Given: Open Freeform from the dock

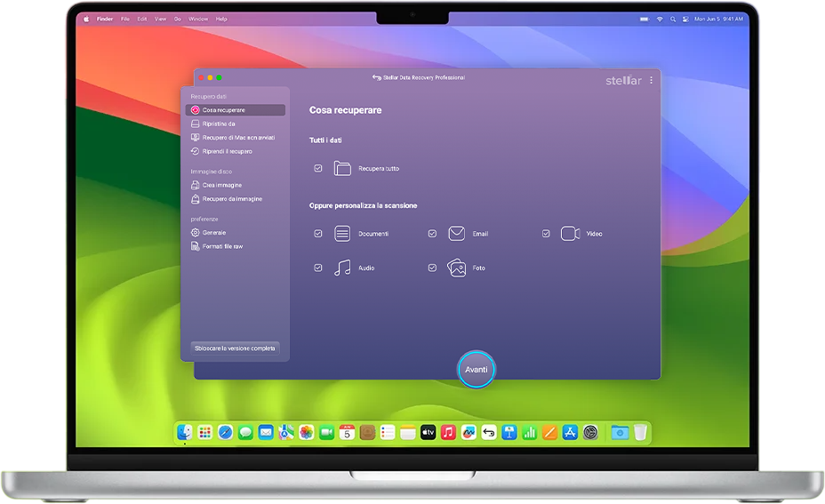Looking at the screenshot, I should coord(469,433).
